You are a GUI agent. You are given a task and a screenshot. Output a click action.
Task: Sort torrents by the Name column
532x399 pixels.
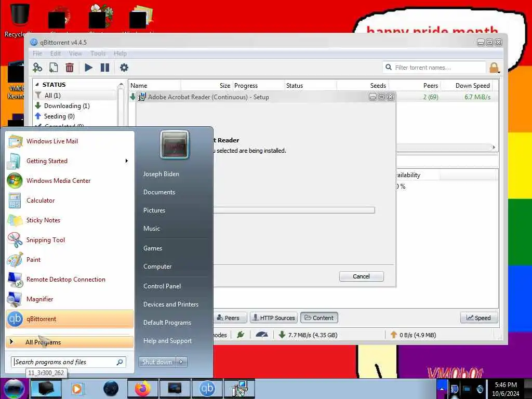(x=154, y=86)
